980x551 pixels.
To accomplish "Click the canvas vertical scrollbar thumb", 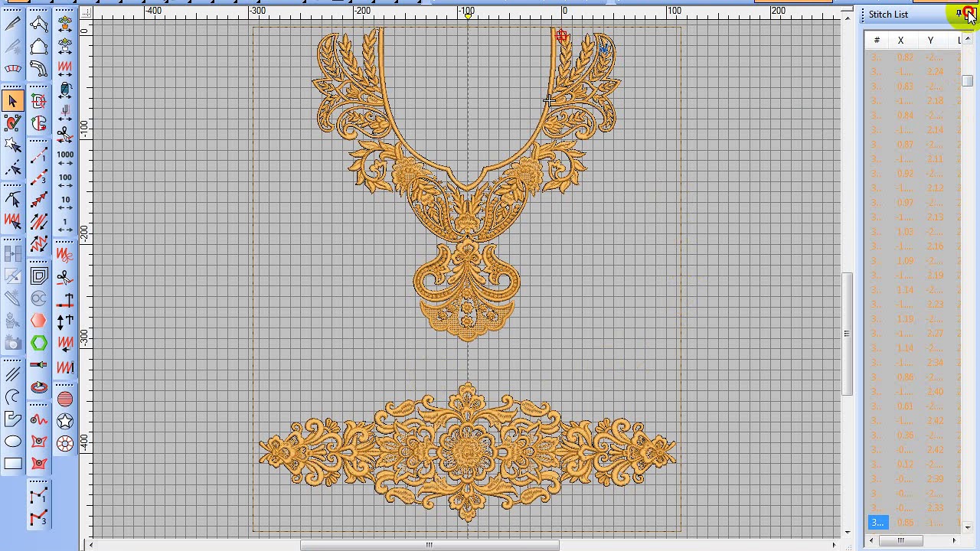I will (x=847, y=334).
